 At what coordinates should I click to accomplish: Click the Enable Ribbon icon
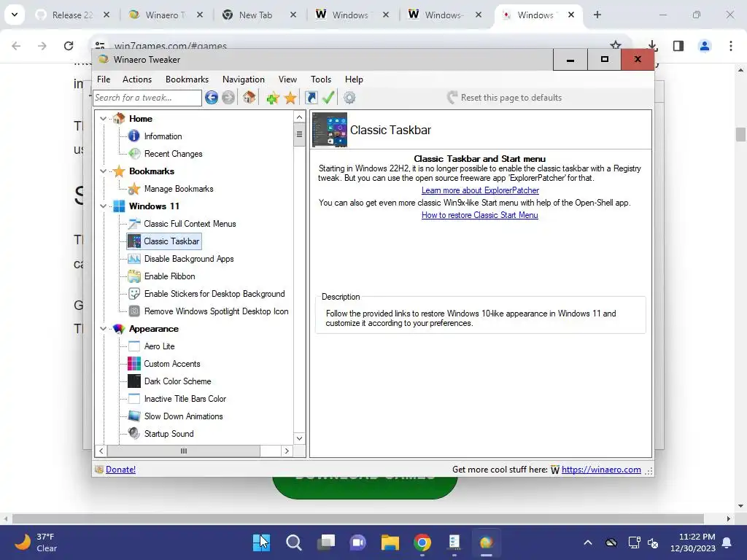134,276
